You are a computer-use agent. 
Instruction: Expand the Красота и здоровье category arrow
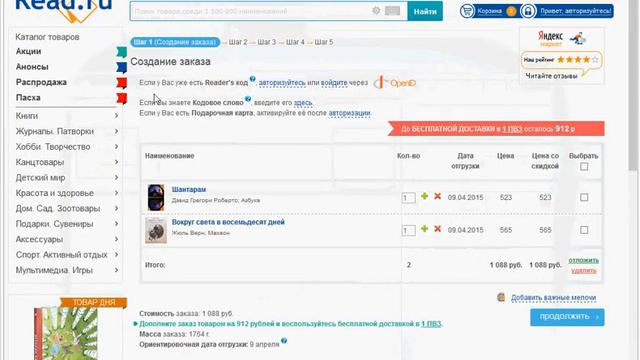[116, 193]
